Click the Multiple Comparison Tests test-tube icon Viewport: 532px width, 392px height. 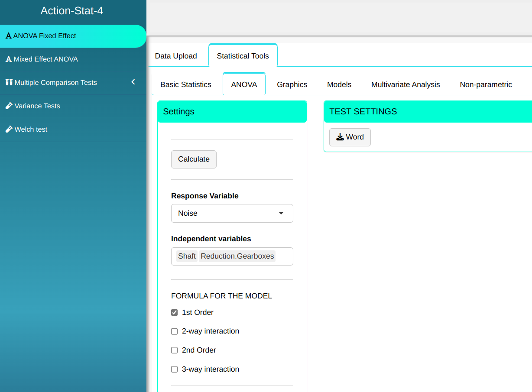click(9, 82)
